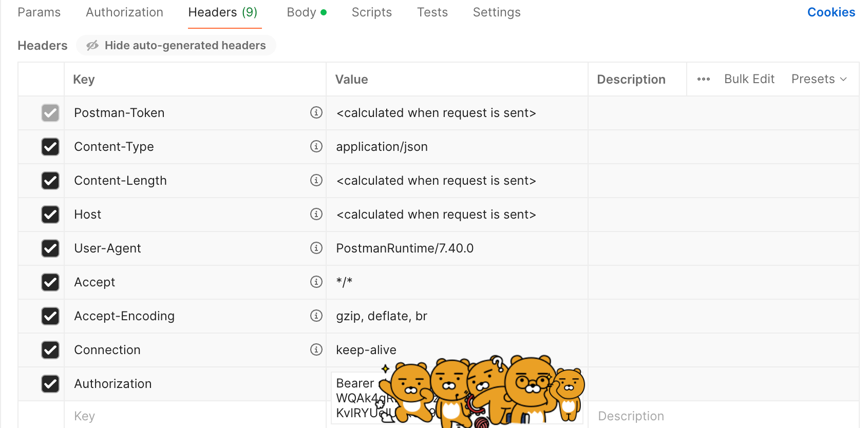Open the Body tab
The width and height of the screenshot is (868, 428).
pos(307,12)
